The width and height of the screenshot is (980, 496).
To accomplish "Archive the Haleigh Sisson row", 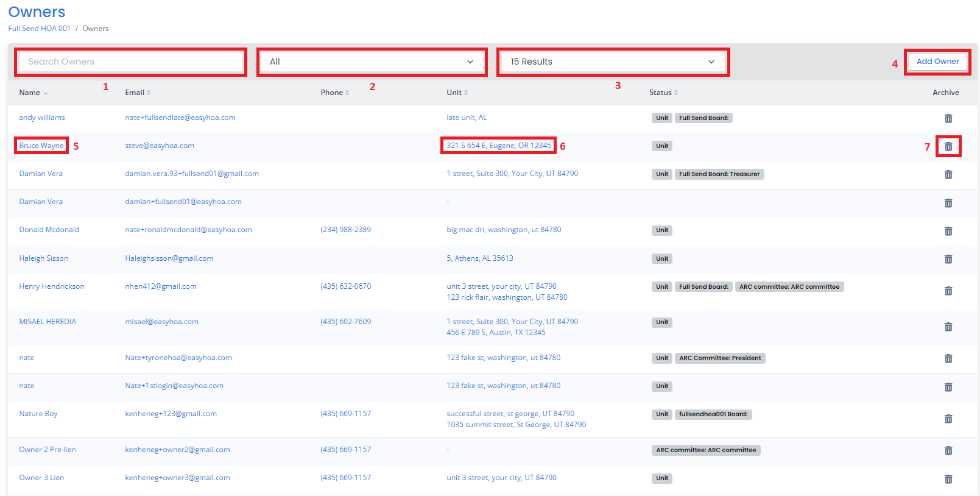I will [948, 259].
